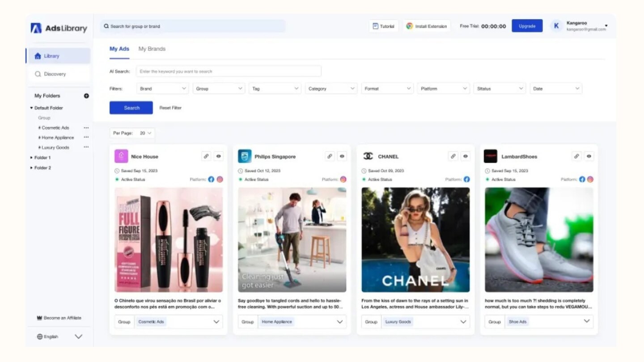The height and width of the screenshot is (362, 644).
Task: Click the AI Search keyword field
Action: click(x=229, y=71)
